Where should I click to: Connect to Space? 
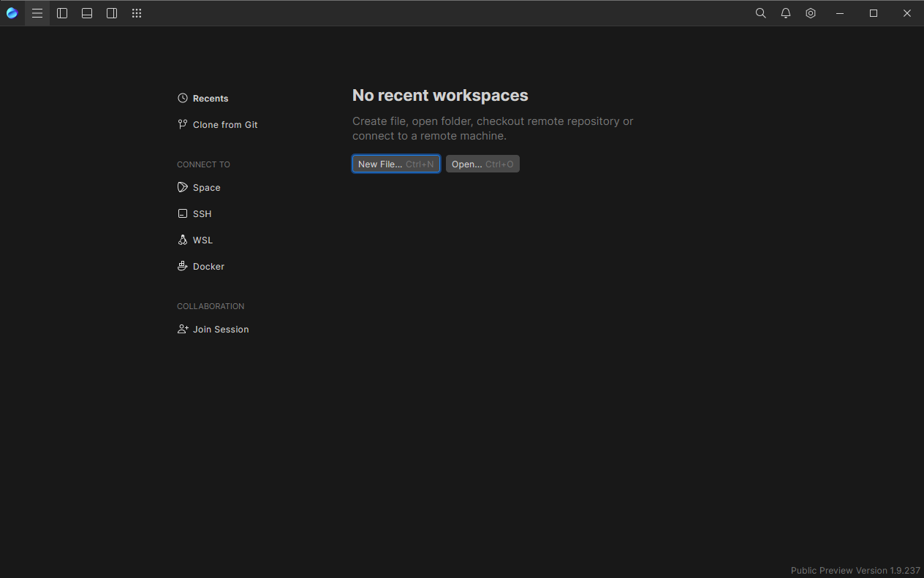pyautogui.click(x=199, y=188)
